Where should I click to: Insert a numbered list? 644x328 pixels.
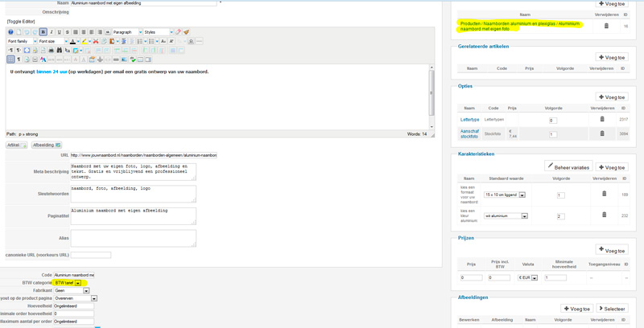click(140, 41)
